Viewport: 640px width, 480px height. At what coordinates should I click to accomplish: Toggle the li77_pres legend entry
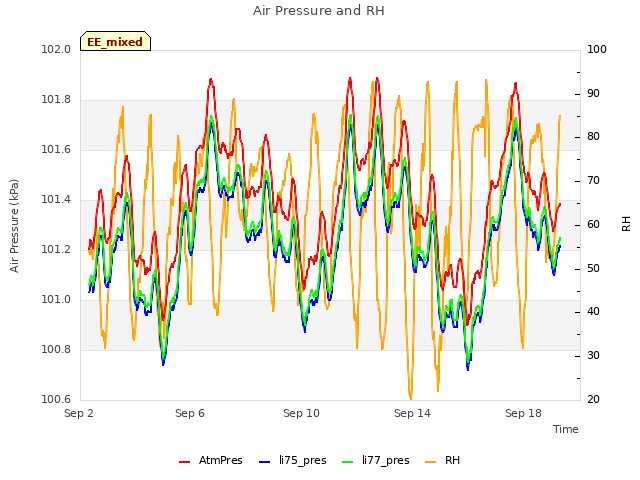tap(376, 460)
